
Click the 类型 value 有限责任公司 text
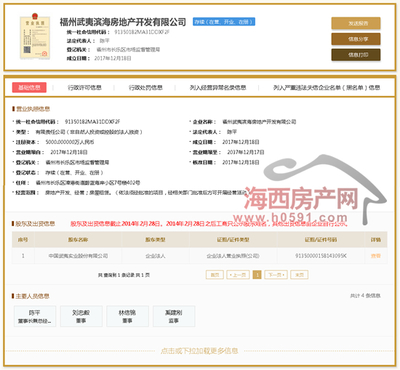[x=89, y=132]
